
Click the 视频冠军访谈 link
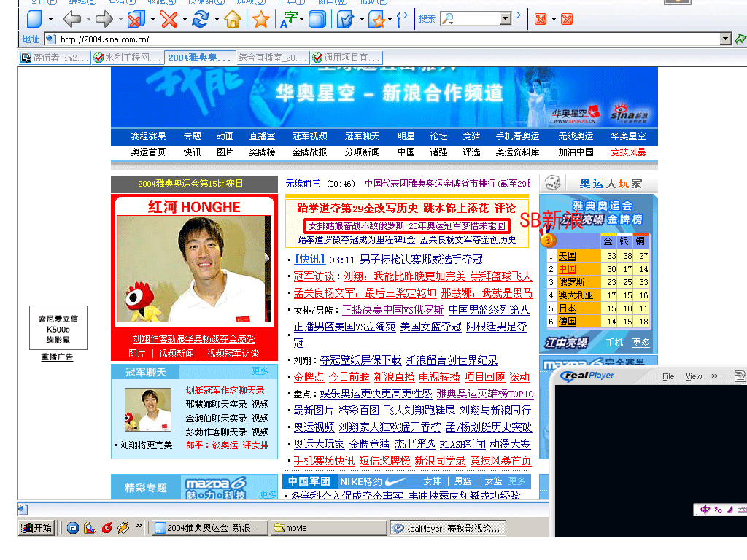233,354
